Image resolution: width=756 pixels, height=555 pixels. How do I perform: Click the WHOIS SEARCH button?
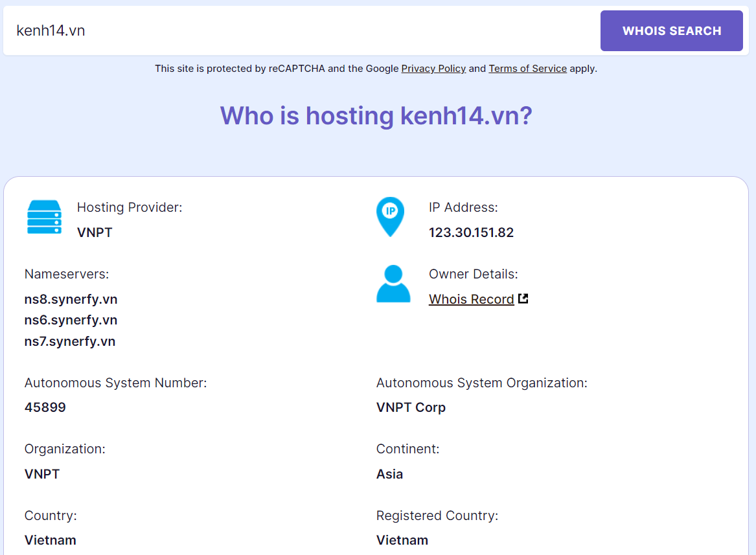click(x=671, y=30)
